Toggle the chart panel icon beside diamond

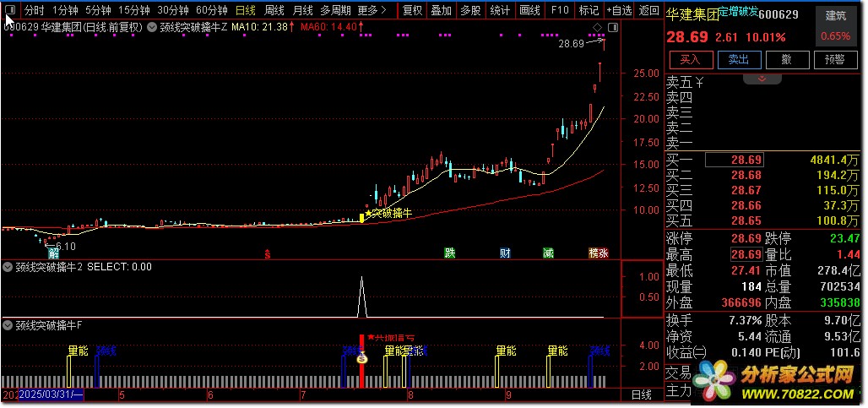tap(612, 27)
